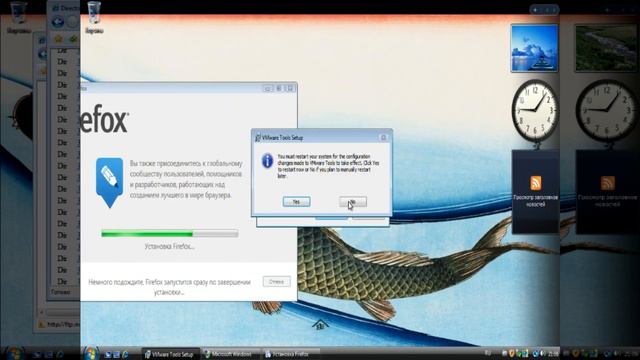
Task: Switch to VMware Tools Setup taskbar button
Action: tap(171, 354)
